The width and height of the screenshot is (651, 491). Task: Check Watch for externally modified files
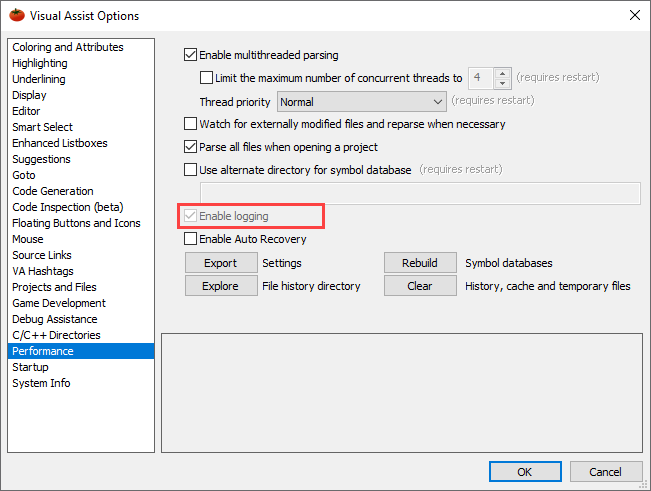[191, 125]
